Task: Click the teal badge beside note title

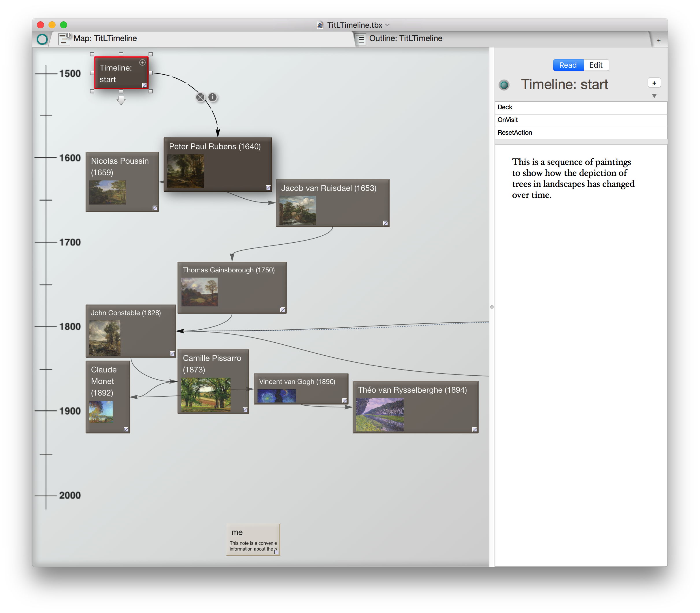Action: pyautogui.click(x=504, y=85)
